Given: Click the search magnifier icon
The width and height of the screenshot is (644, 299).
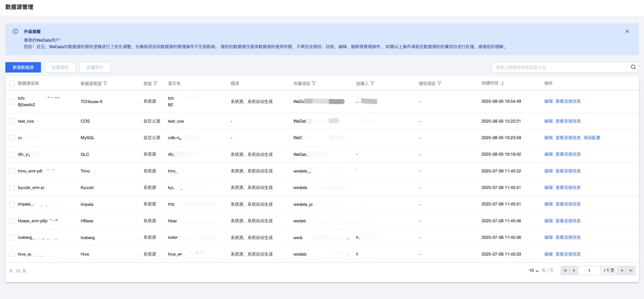Looking at the screenshot, I should 633,67.
